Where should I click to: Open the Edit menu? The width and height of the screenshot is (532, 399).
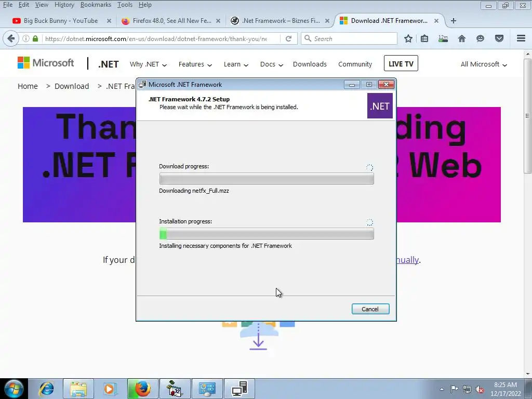coord(24,5)
